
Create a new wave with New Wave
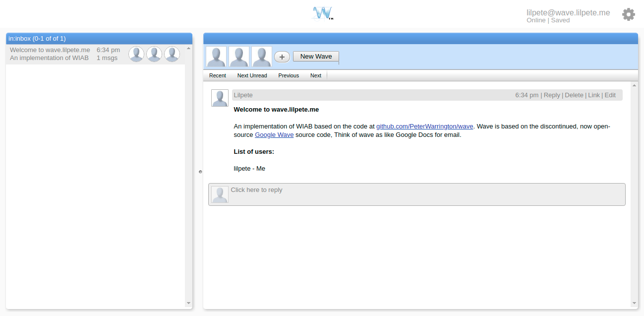(x=316, y=57)
